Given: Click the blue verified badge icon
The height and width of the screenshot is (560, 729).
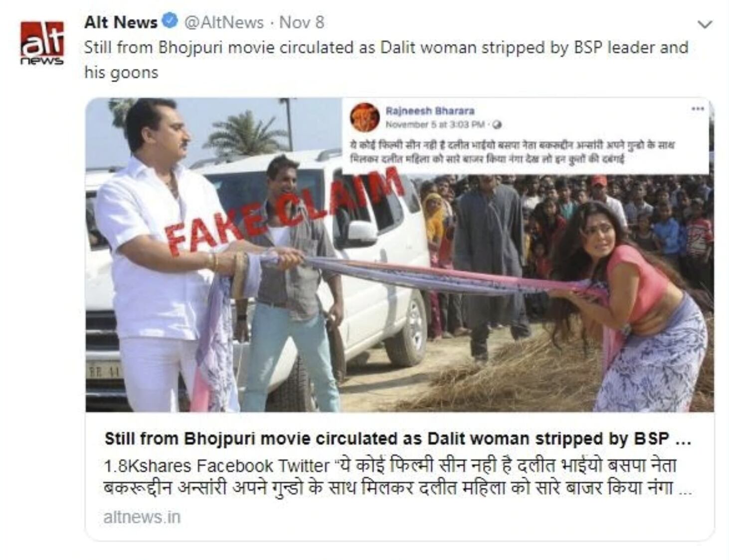Looking at the screenshot, I should pyautogui.click(x=170, y=21).
